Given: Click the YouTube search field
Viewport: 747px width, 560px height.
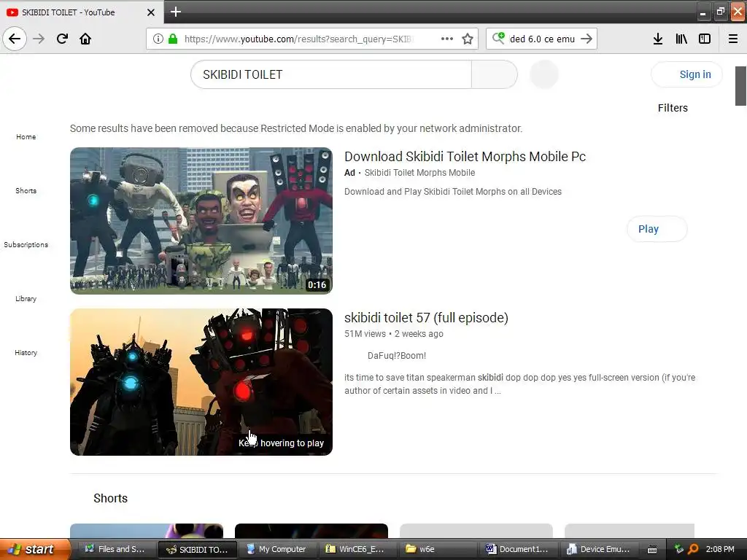Looking at the screenshot, I should click(x=331, y=74).
